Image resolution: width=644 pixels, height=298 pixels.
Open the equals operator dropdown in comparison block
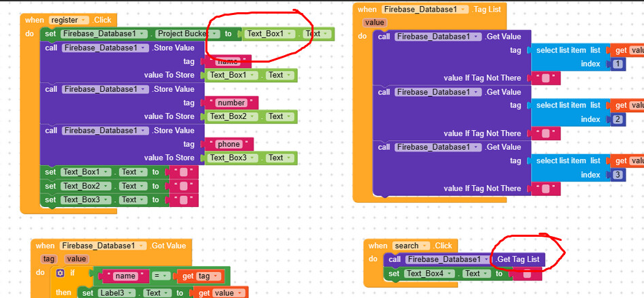pos(161,276)
